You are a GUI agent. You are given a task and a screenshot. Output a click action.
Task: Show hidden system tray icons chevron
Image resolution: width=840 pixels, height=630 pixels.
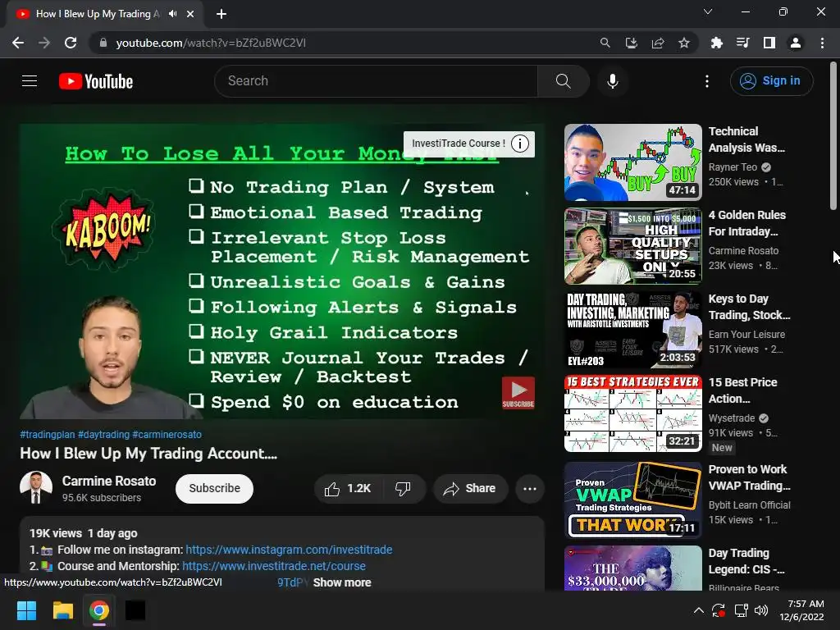click(699, 610)
